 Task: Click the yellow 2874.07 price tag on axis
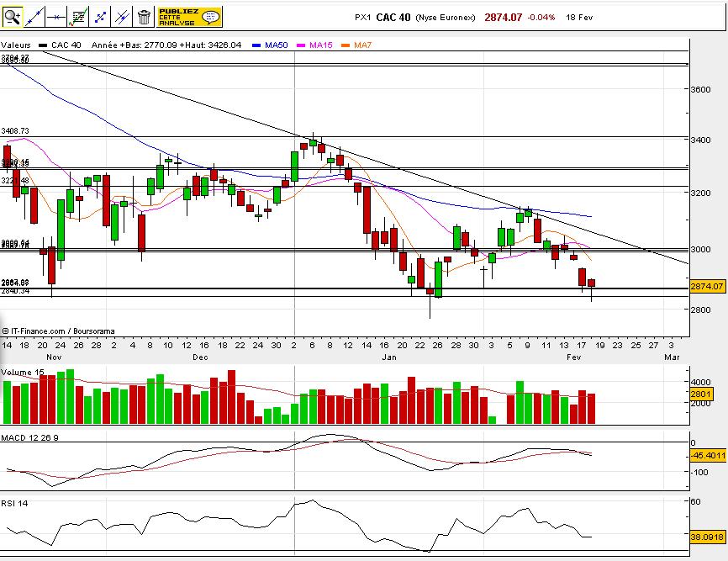(707, 287)
